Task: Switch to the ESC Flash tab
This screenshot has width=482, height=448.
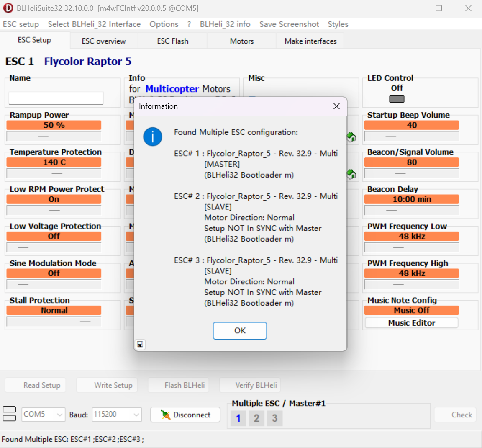Action: (x=172, y=41)
